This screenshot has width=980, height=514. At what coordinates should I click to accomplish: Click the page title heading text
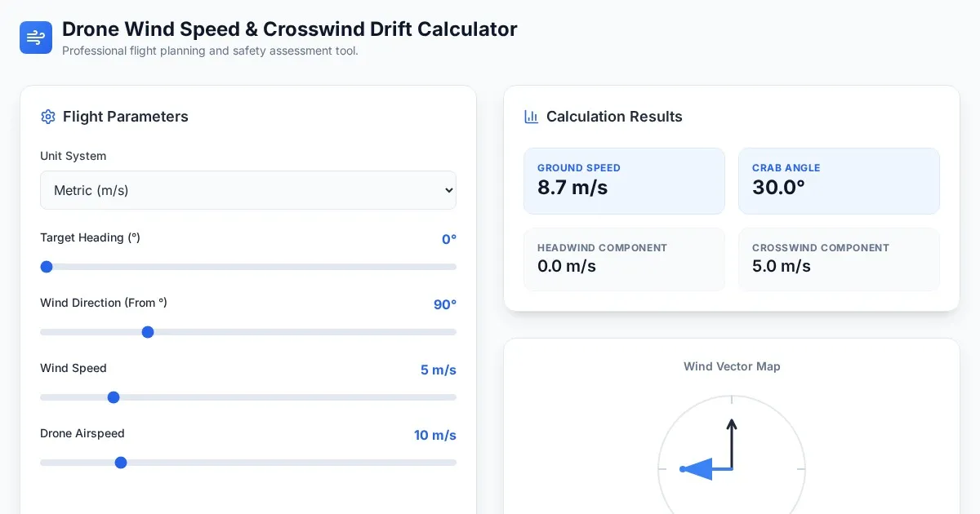click(289, 29)
